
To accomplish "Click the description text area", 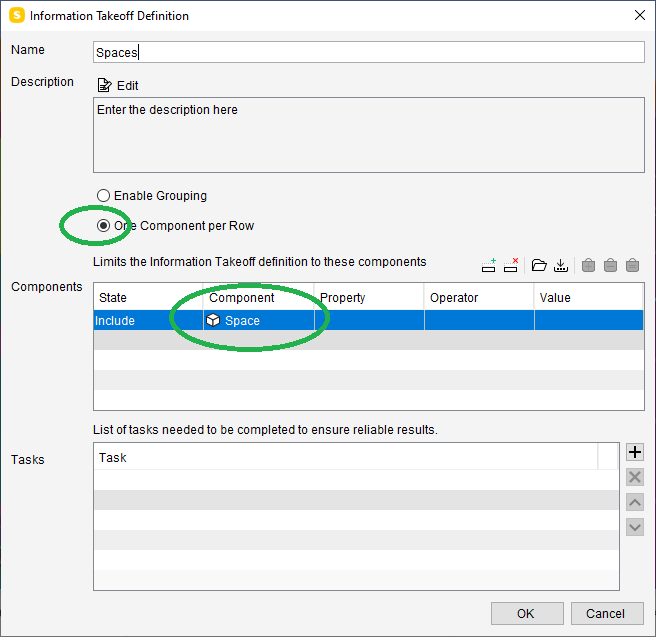I will 368,135.
